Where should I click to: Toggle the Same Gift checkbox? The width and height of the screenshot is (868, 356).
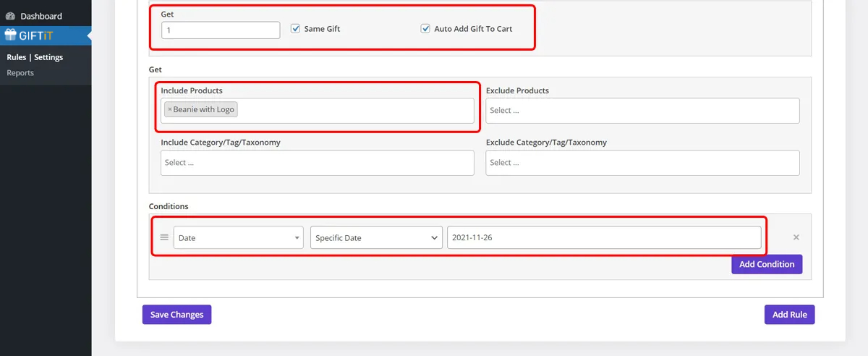coord(295,29)
